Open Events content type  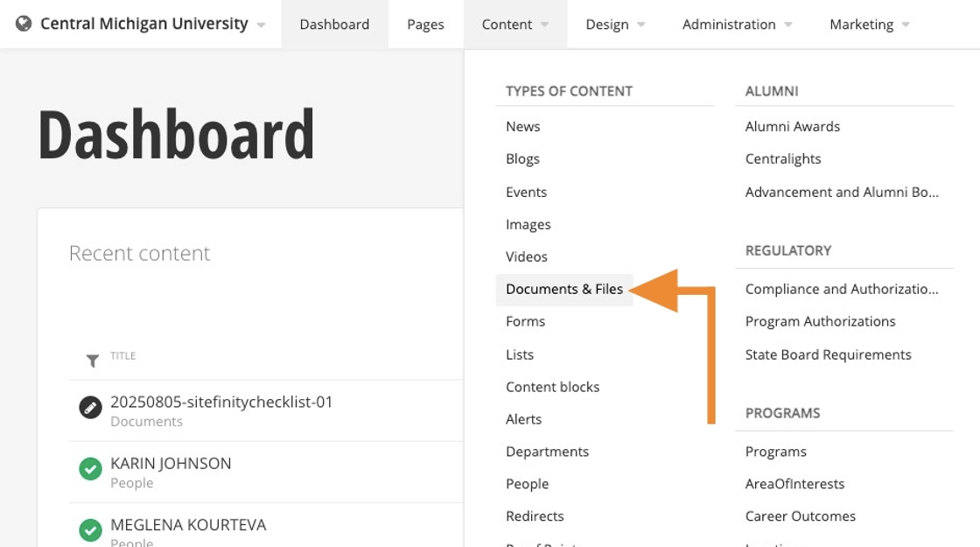pyautogui.click(x=526, y=192)
